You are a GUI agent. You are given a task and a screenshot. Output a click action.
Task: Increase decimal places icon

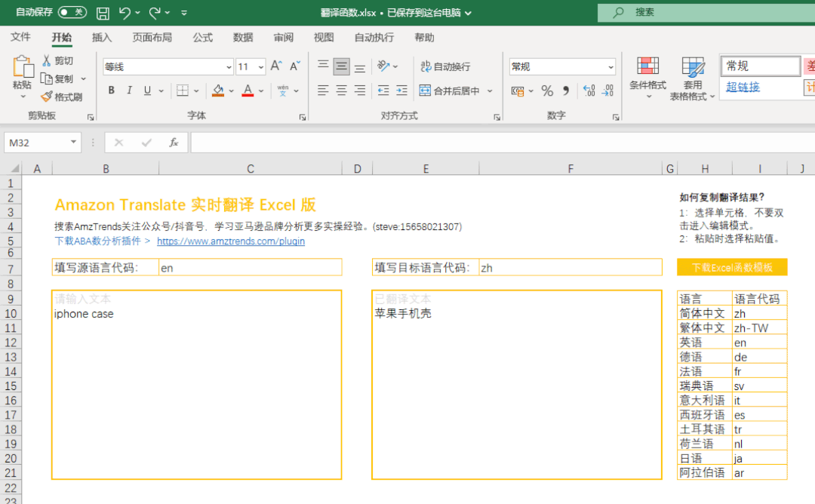point(589,91)
